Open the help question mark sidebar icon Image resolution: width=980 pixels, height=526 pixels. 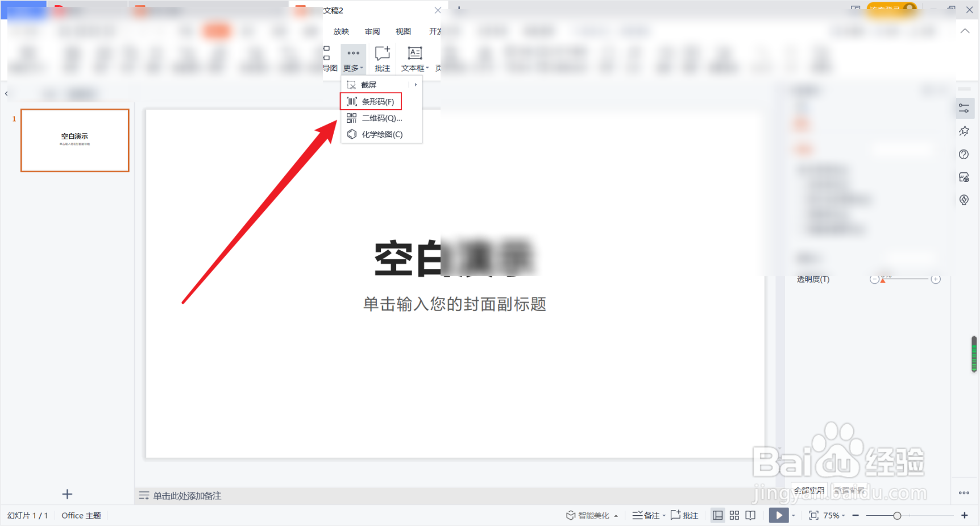click(964, 154)
